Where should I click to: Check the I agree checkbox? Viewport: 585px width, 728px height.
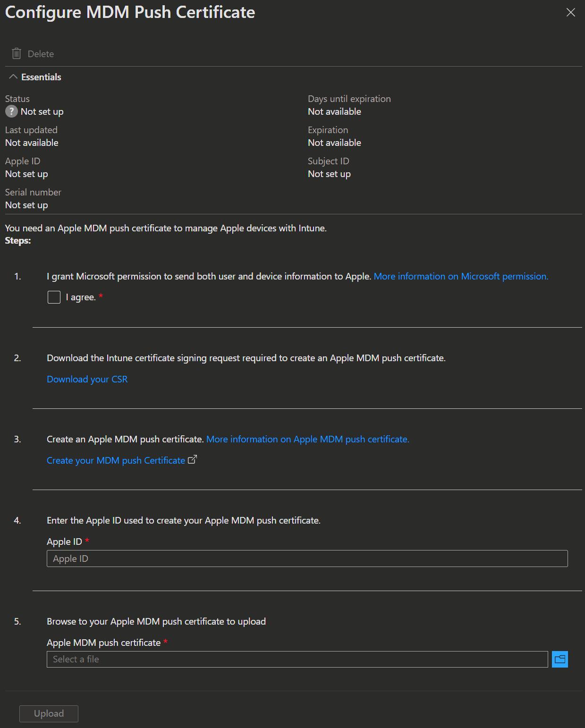coord(54,297)
